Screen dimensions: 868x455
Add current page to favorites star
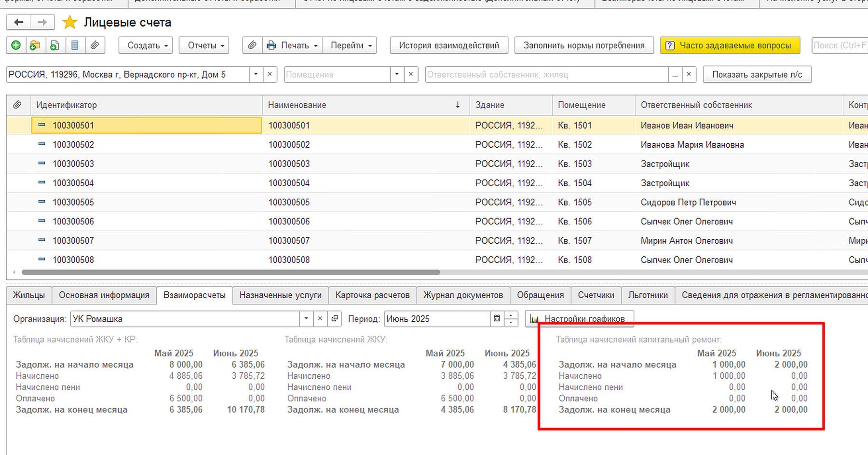70,22
